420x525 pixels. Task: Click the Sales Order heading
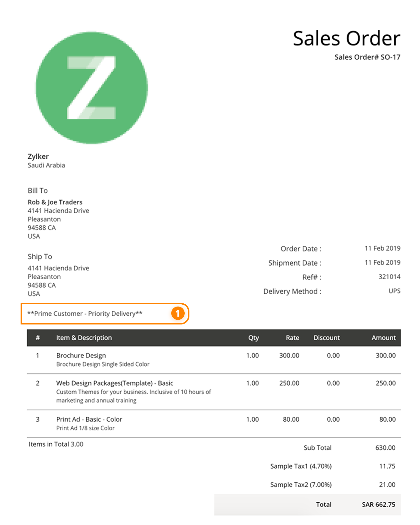click(x=346, y=39)
